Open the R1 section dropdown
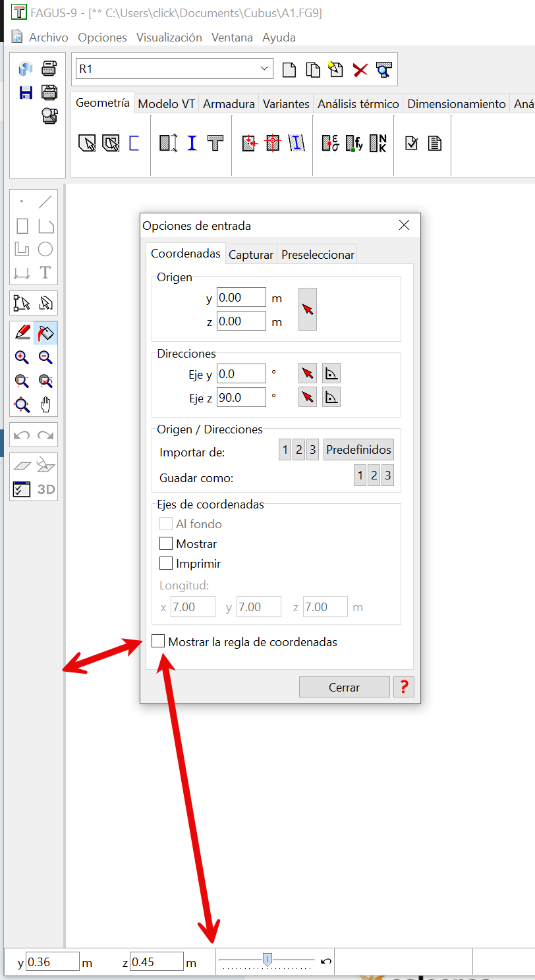Viewport: 535px width, 980px height. 265,68
